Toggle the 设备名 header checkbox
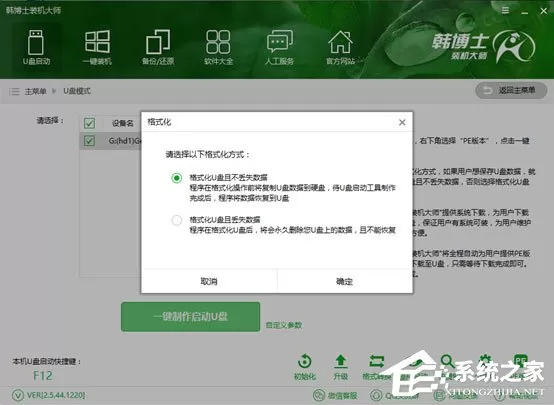The height and width of the screenshot is (405, 554). pyautogui.click(x=89, y=123)
